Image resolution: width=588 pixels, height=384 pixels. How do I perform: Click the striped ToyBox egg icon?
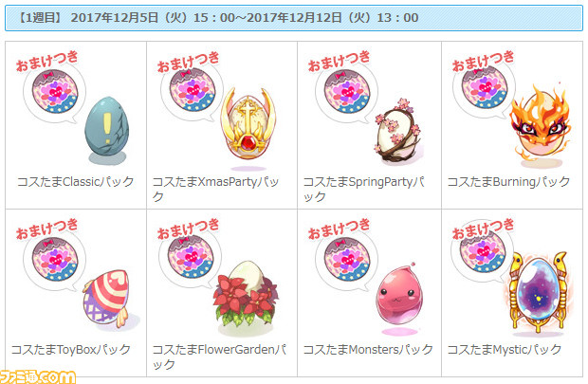106,298
